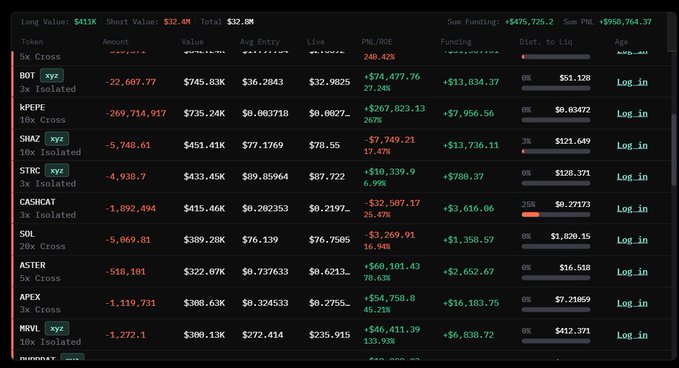Click the Sum PNL total value

[x=625, y=22]
